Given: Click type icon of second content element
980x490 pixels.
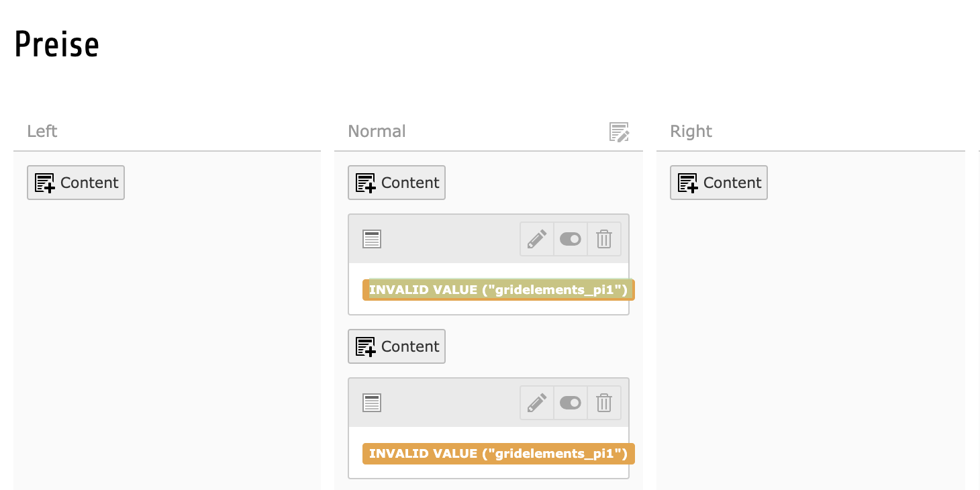Looking at the screenshot, I should point(372,403).
